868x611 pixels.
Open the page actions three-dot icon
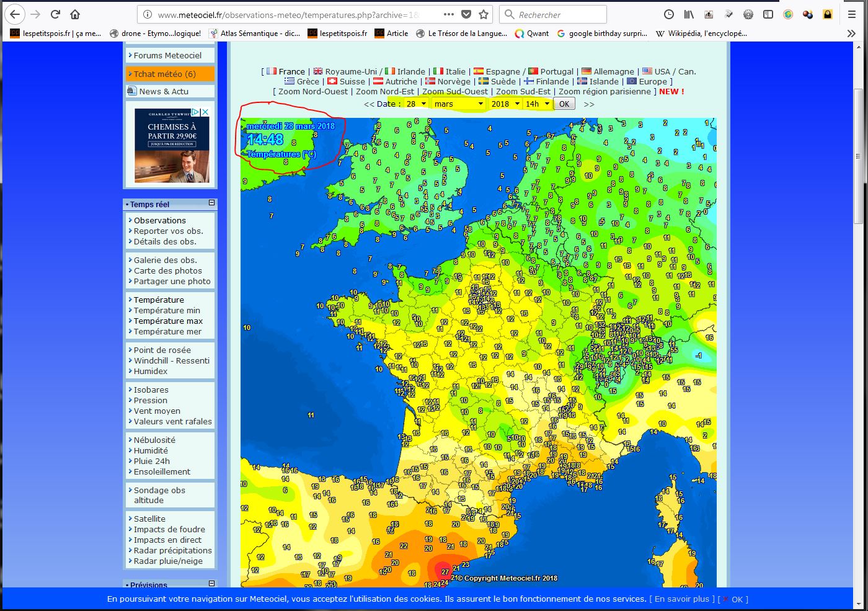click(x=449, y=14)
